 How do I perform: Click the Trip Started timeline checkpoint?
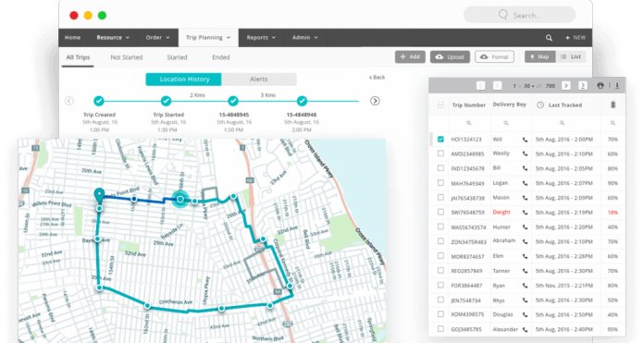(x=166, y=101)
